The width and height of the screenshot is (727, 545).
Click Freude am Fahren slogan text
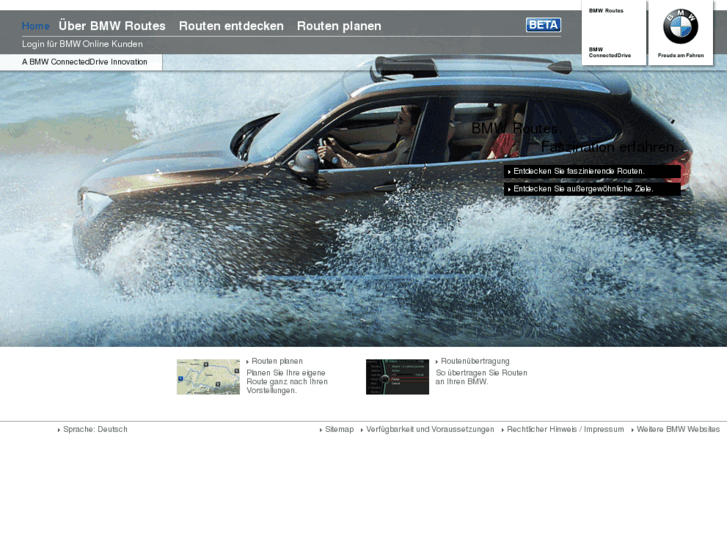coord(681,55)
